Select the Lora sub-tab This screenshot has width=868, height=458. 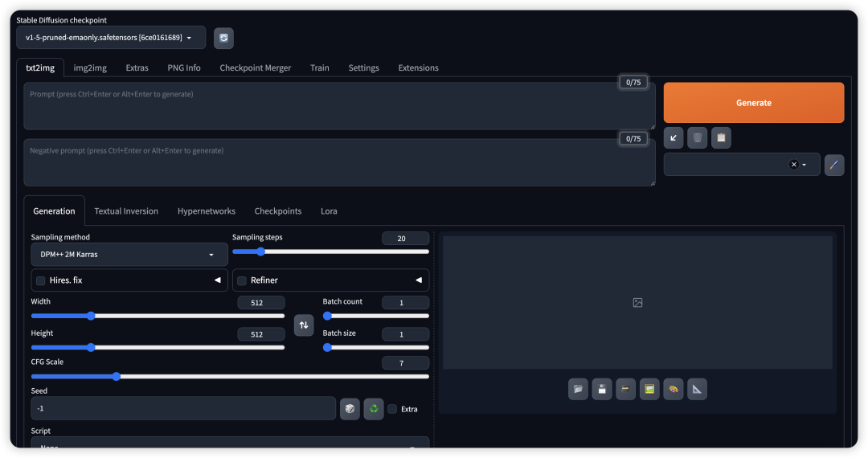[x=329, y=211]
